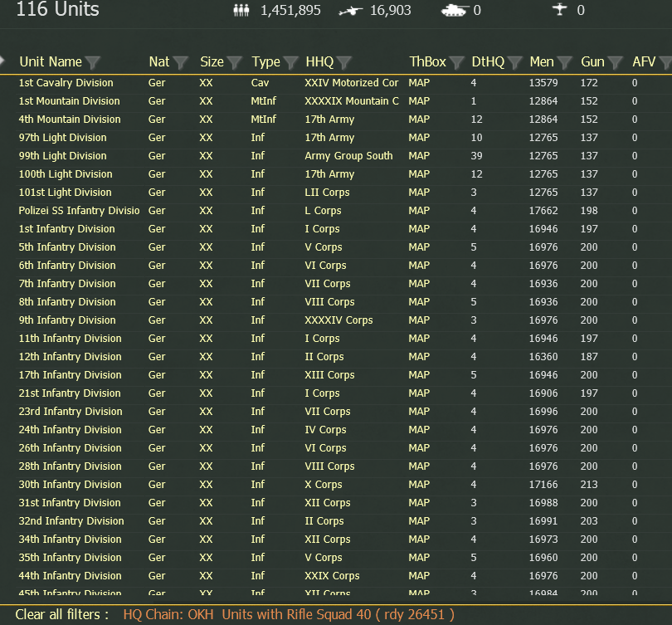Sort the list by the Men column header

[x=542, y=61]
